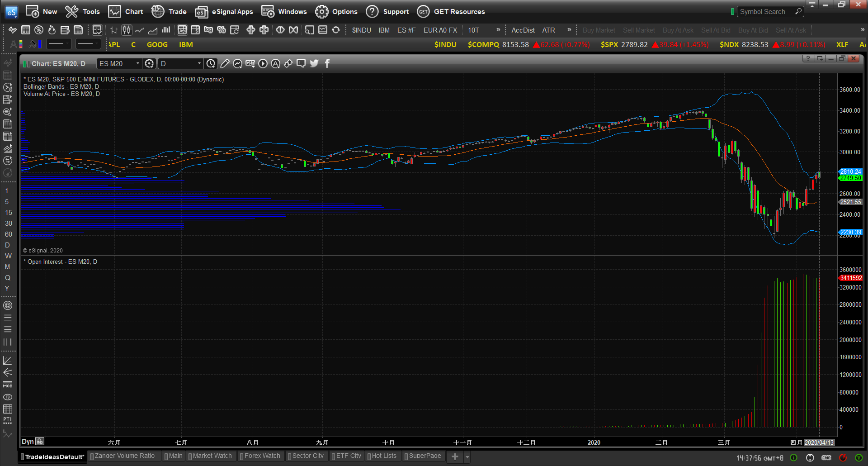The width and height of the screenshot is (868, 466).
Task: Select the PTI tool icon
Action: click(8, 421)
